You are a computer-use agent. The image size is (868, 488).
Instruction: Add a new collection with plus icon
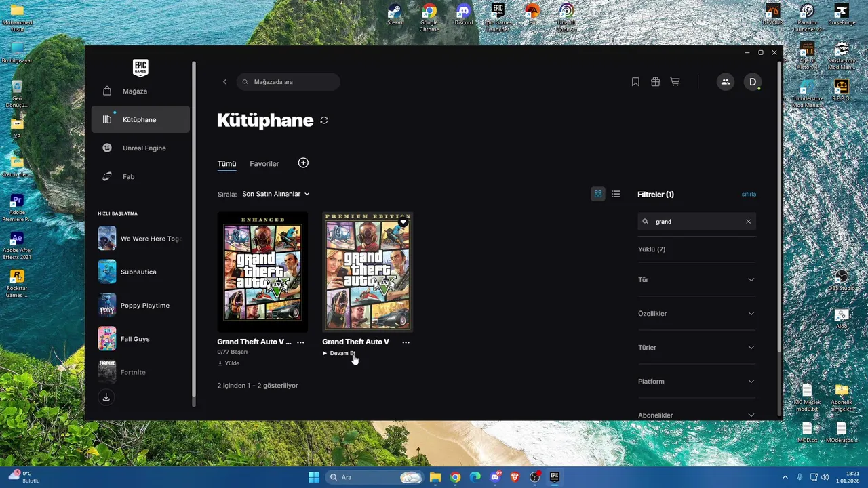(x=303, y=163)
